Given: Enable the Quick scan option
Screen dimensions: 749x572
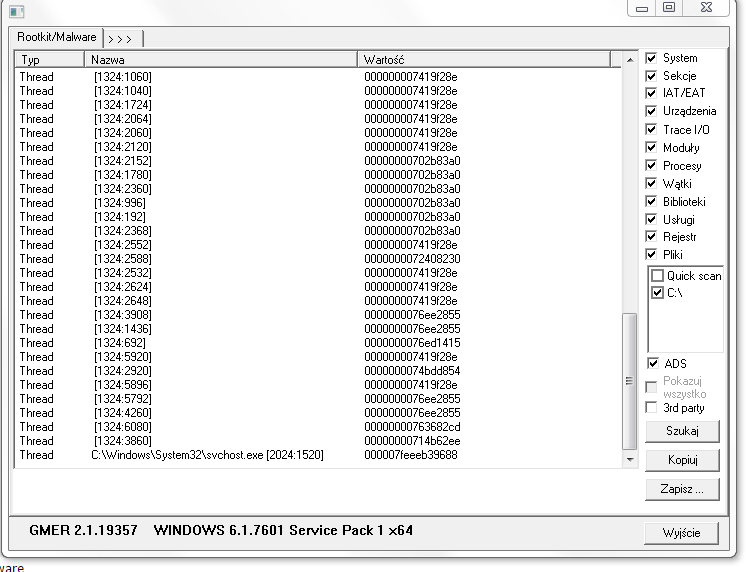Looking at the screenshot, I should [658, 276].
